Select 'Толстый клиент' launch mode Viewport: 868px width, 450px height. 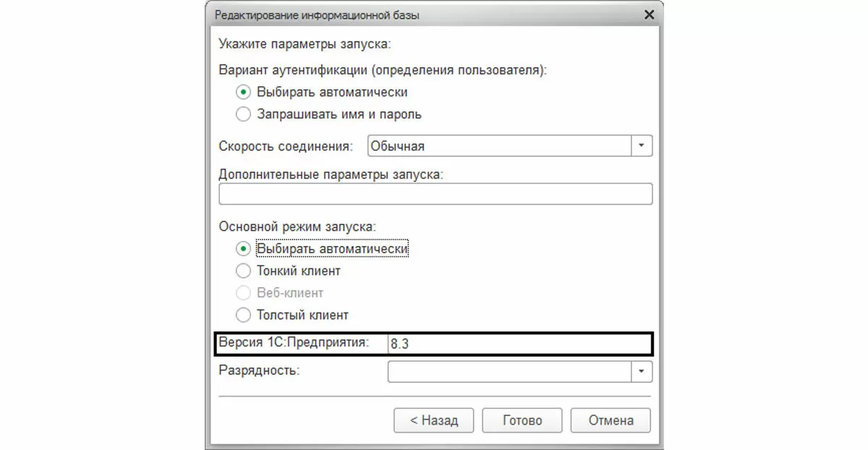click(244, 315)
